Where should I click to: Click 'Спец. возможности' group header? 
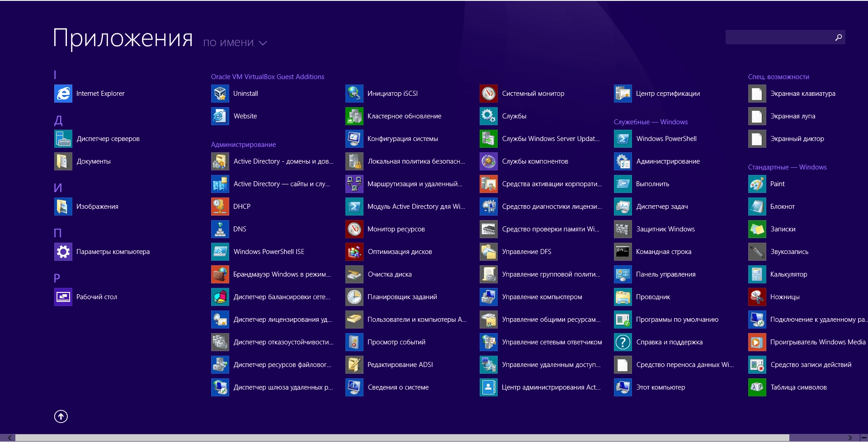click(778, 77)
